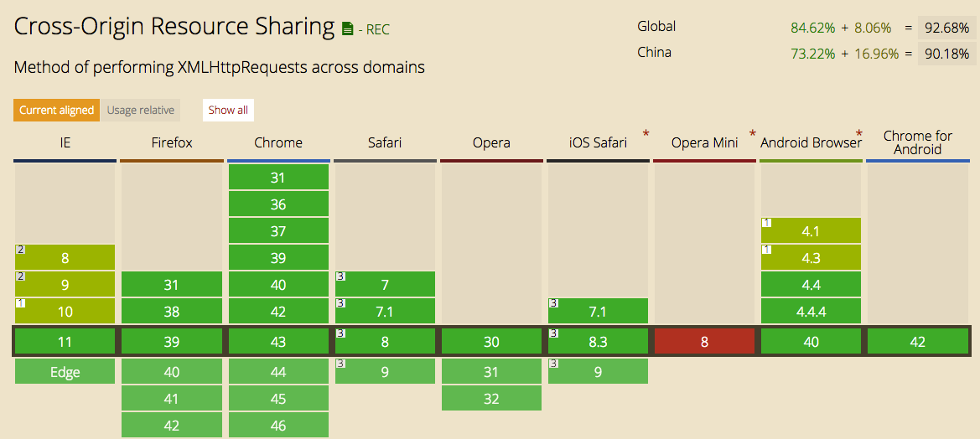Click the Opera column header
The image size is (980, 439).
click(491, 142)
